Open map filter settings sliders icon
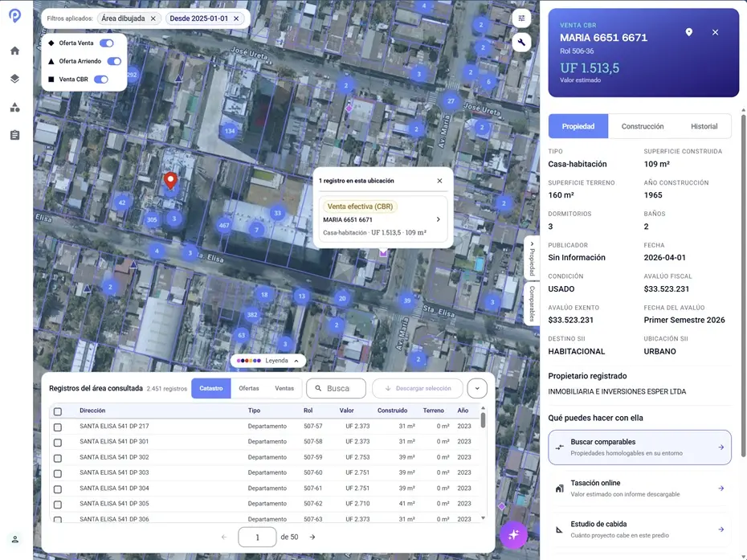The width and height of the screenshot is (747, 560). (x=521, y=18)
